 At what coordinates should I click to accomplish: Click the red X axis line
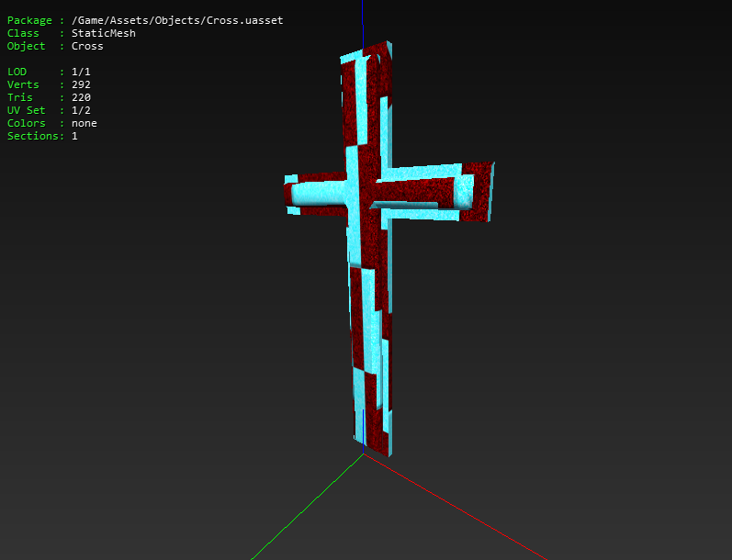click(x=456, y=507)
